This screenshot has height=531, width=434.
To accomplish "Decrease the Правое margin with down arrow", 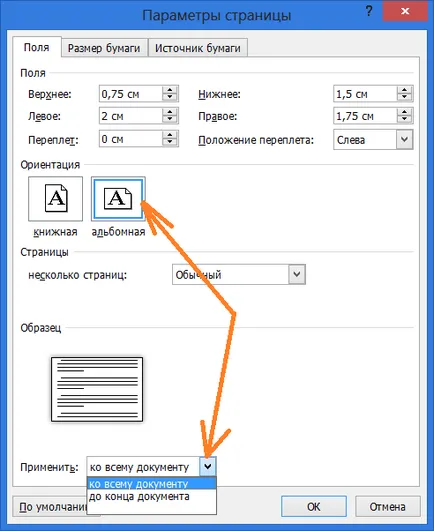I will (x=404, y=120).
